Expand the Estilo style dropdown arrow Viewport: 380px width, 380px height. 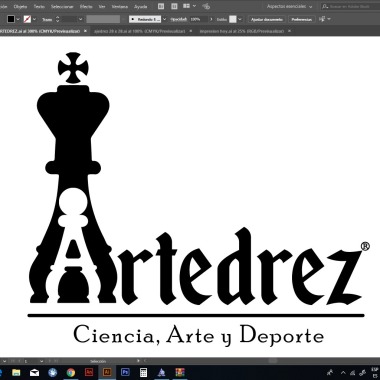(x=240, y=19)
